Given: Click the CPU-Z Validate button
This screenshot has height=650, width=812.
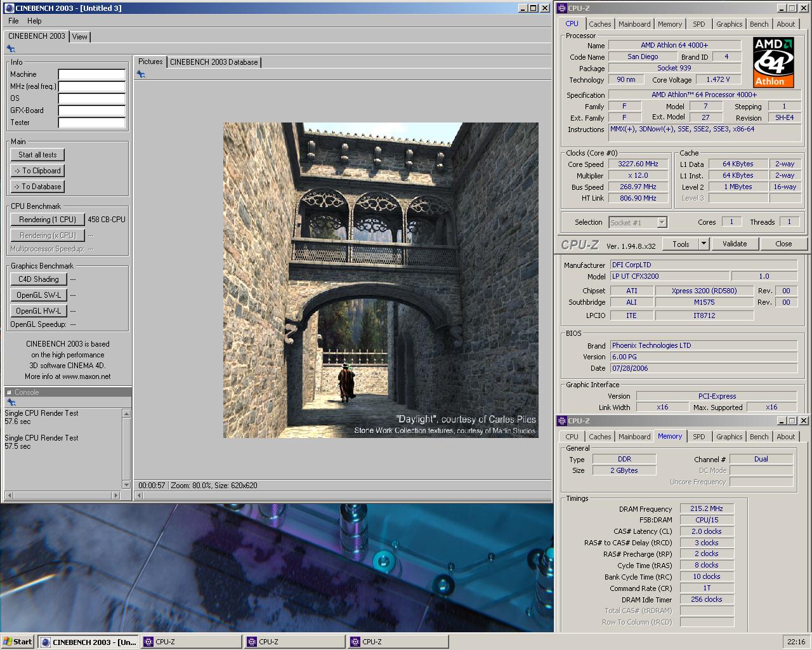Looking at the screenshot, I should click(735, 244).
